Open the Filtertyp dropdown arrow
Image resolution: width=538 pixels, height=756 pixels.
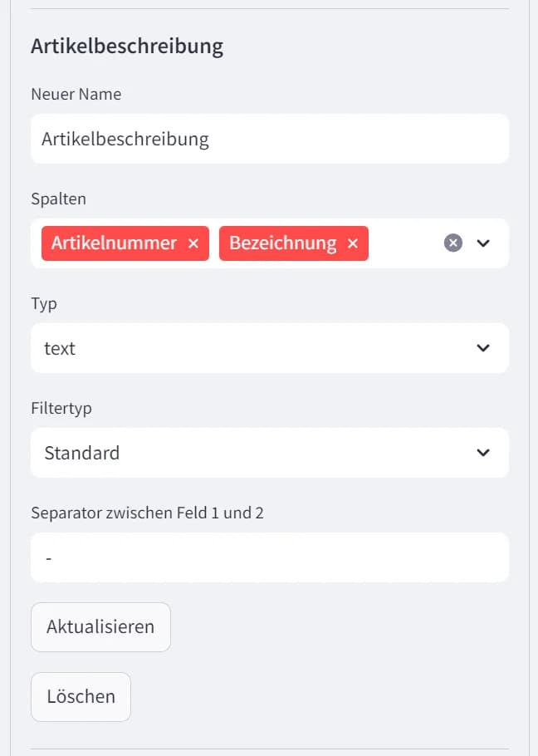pyautogui.click(x=484, y=453)
